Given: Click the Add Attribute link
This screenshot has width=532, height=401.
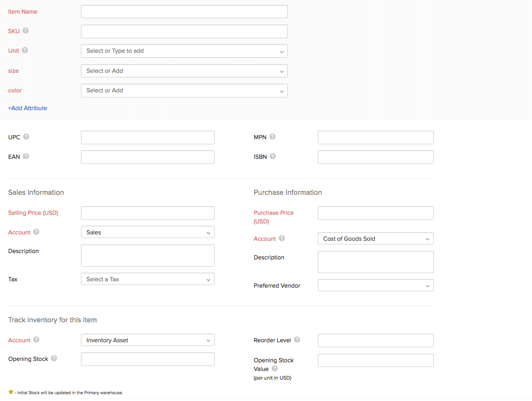Looking at the screenshot, I should [27, 108].
